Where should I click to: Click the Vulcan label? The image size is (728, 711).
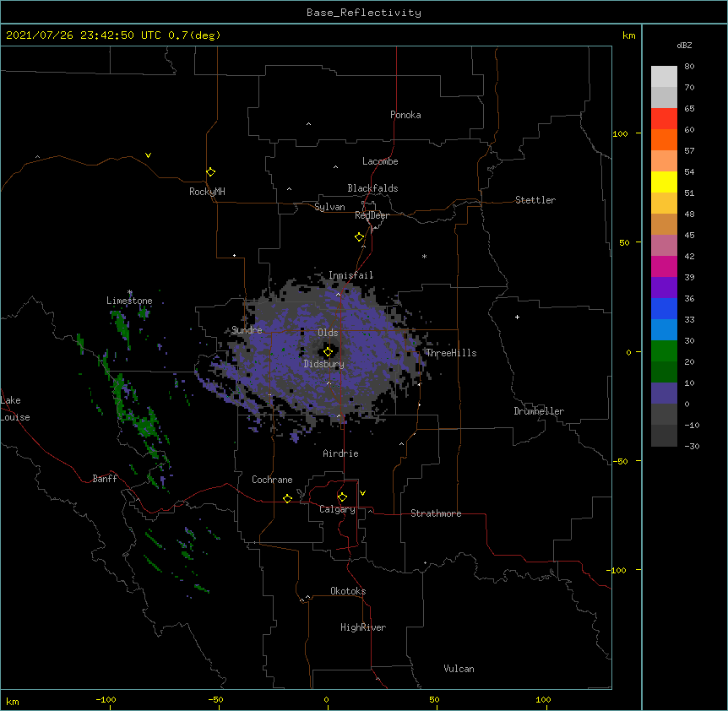(459, 669)
